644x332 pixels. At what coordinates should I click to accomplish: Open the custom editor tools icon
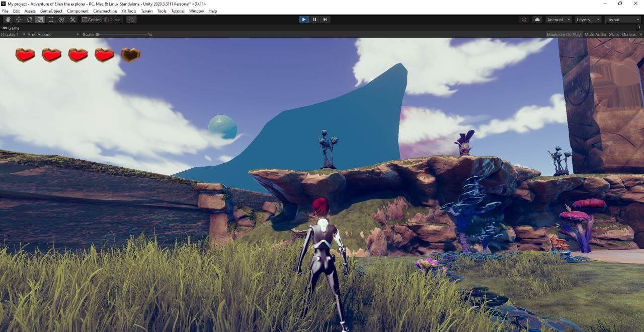point(73,20)
